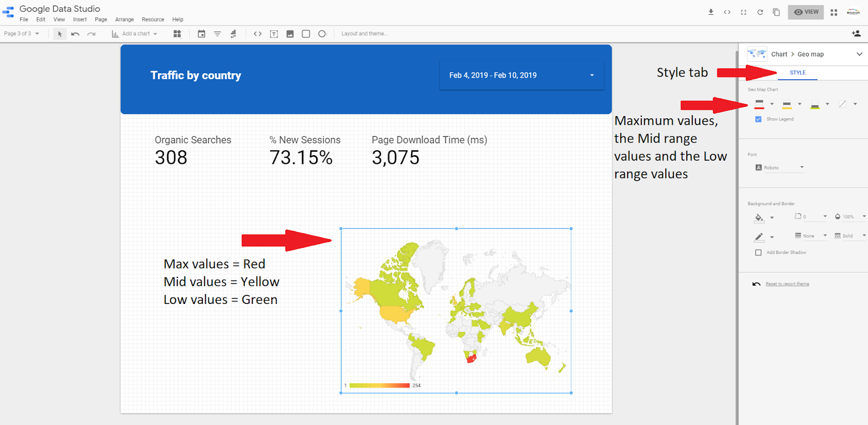Click the map legend color gradient bar
This screenshot has height=425, width=868.
(x=379, y=385)
